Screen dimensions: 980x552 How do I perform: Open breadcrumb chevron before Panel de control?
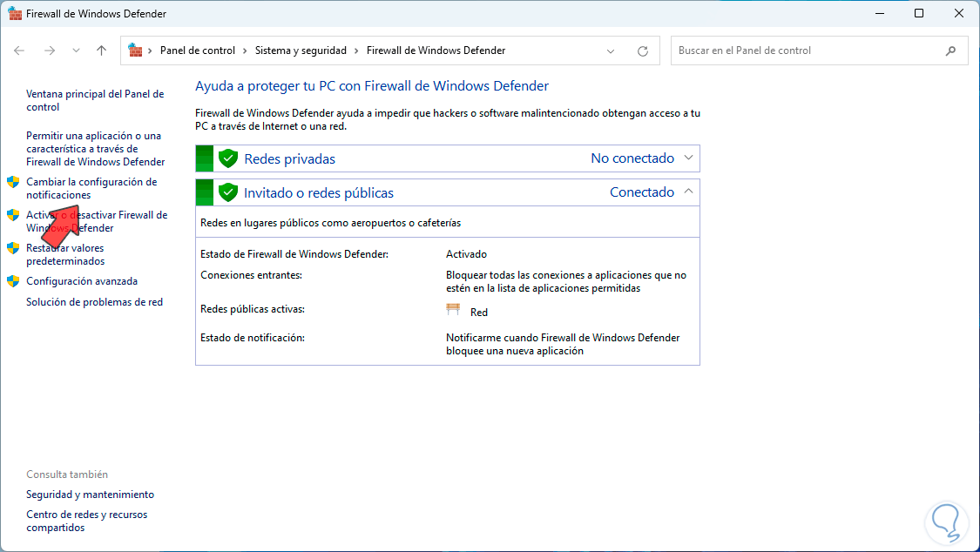(150, 50)
